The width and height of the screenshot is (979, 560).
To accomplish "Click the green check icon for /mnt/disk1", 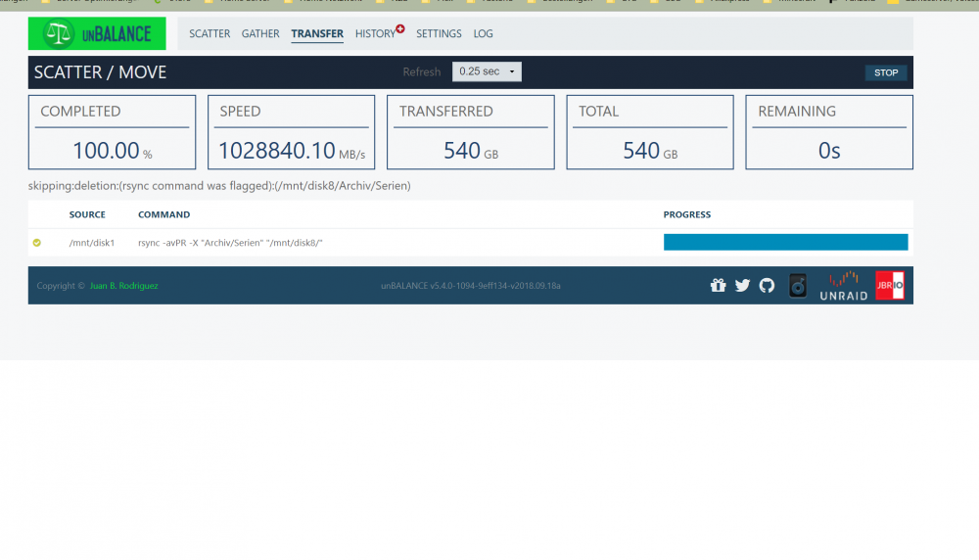I will point(37,243).
